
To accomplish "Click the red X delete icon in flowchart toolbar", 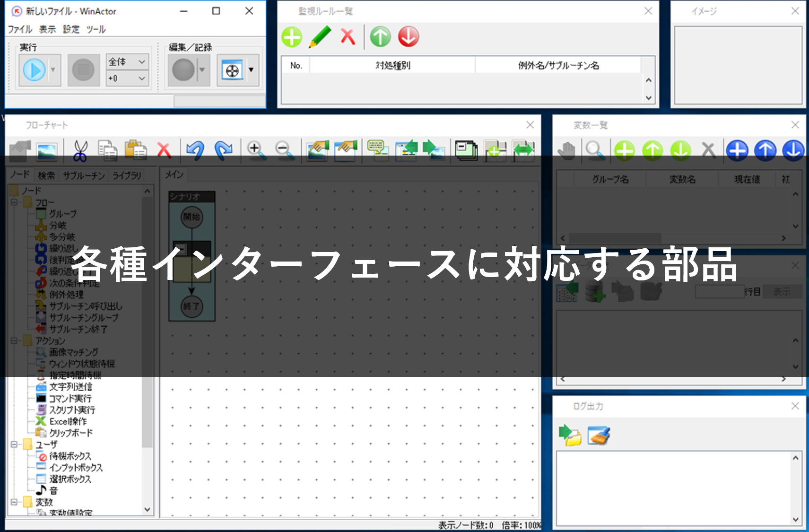I will pyautogui.click(x=164, y=150).
